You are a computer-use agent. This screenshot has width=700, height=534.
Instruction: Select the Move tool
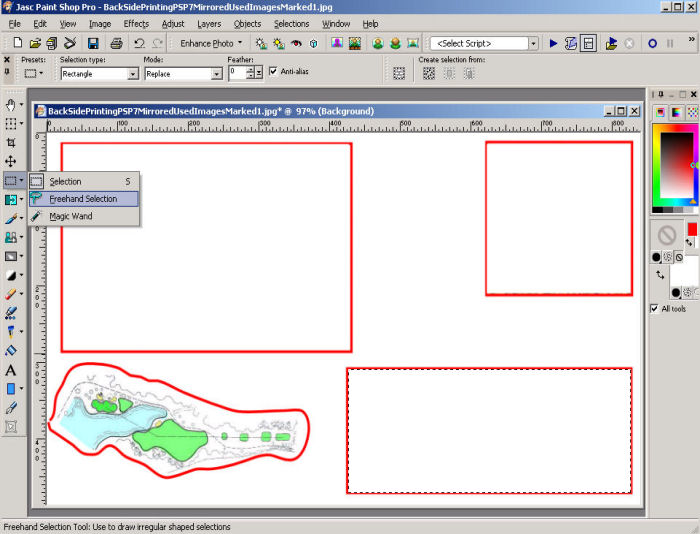[11, 161]
